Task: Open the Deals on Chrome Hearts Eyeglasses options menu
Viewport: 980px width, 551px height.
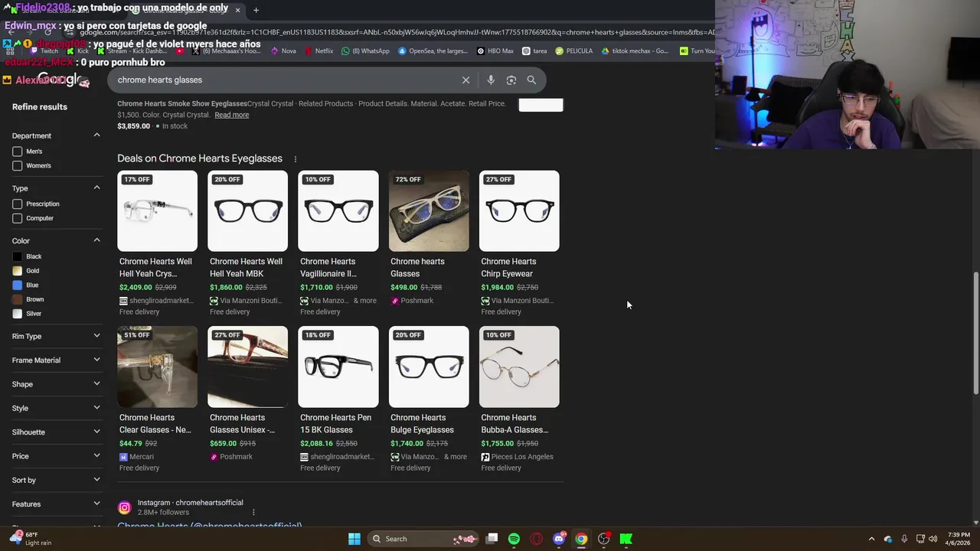Action: click(x=295, y=158)
